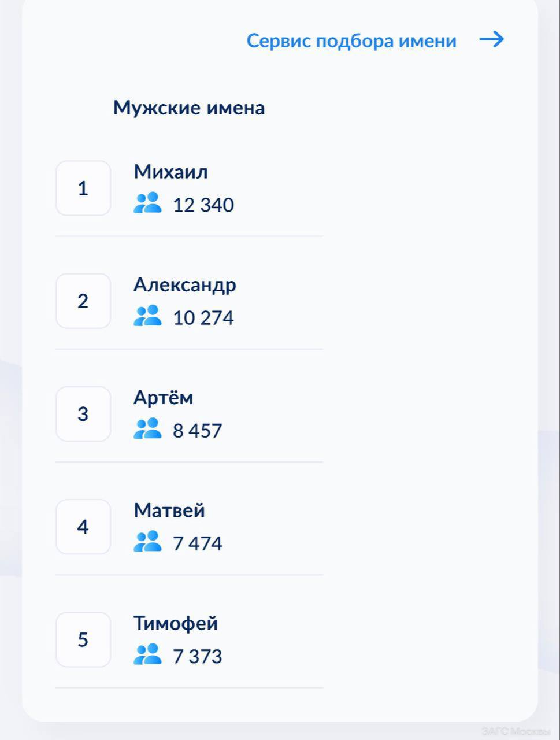Click the name Тимофей
Screen dimensions: 560x740
pyautogui.click(x=176, y=623)
